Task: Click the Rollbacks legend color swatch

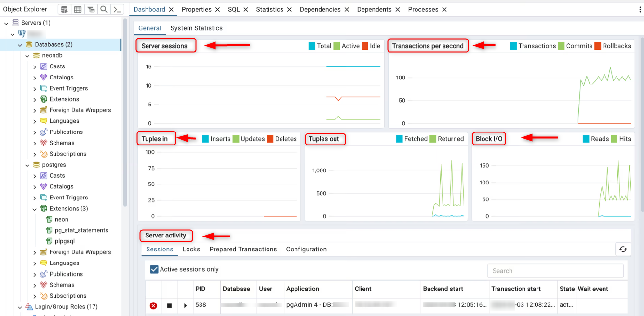Action: (x=598, y=46)
